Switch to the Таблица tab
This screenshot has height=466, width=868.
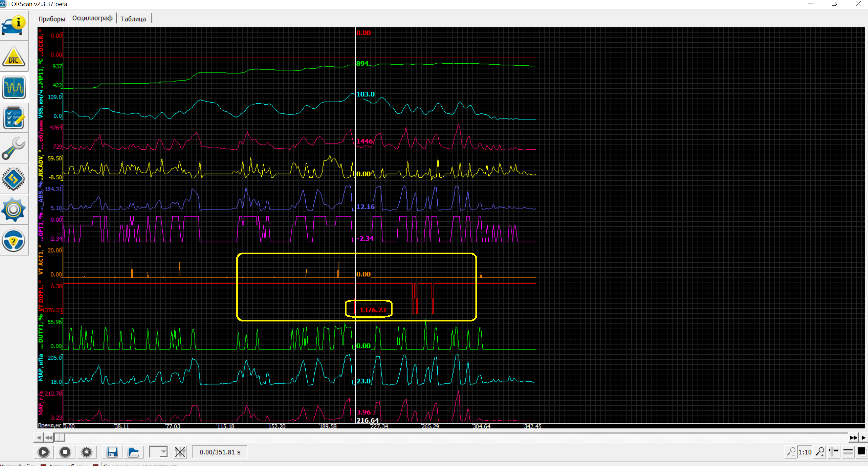point(133,19)
